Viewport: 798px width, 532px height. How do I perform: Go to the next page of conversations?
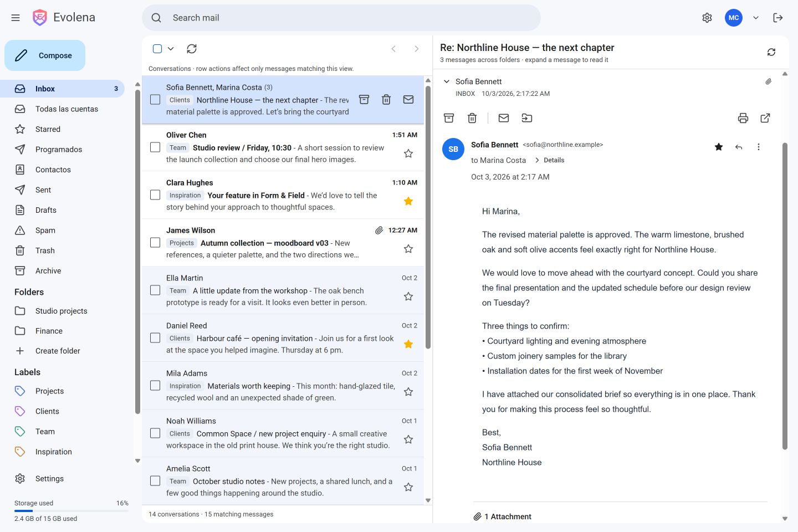(417, 49)
